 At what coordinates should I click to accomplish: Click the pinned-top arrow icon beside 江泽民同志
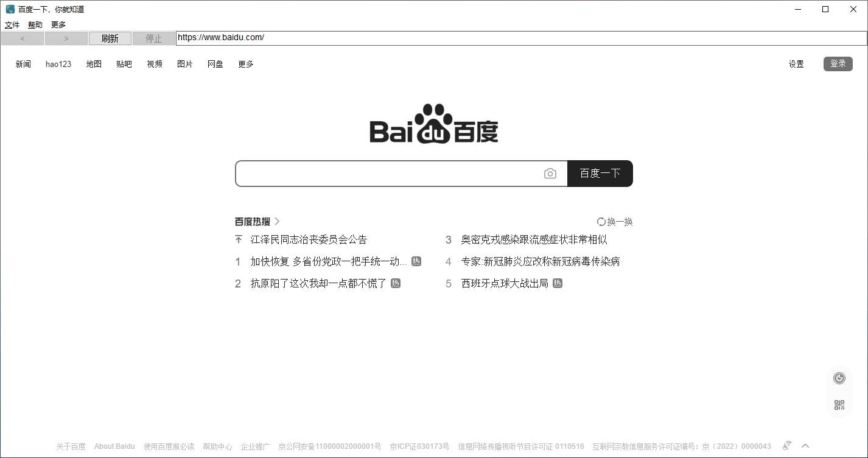[x=239, y=239]
